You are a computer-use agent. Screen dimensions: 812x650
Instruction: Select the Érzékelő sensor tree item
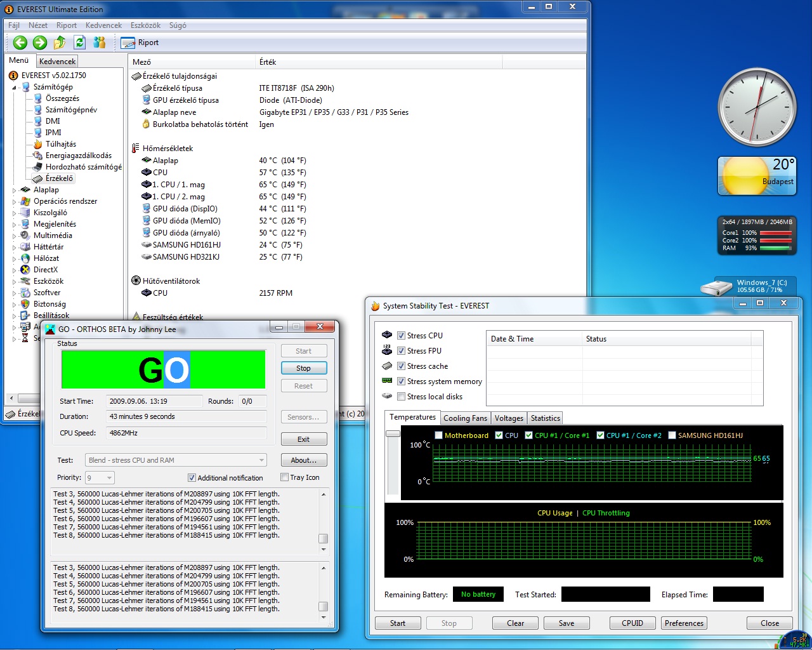click(x=60, y=178)
